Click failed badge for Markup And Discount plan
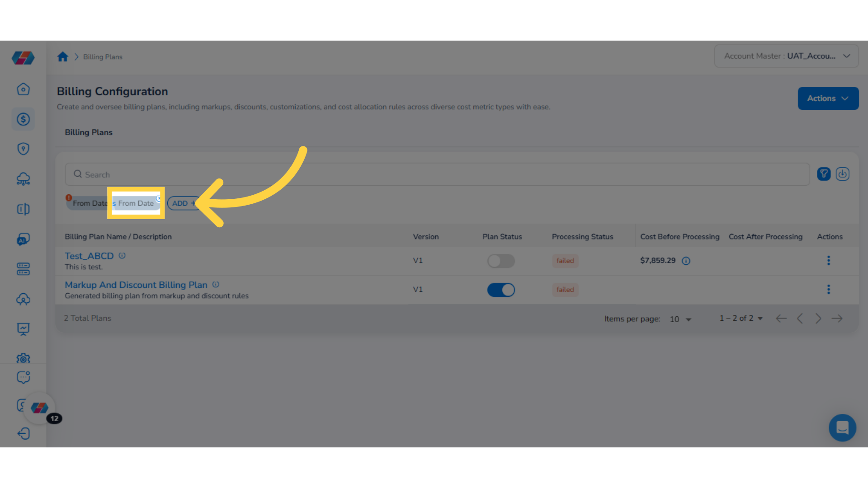Image resolution: width=868 pixels, height=488 pixels. [565, 290]
